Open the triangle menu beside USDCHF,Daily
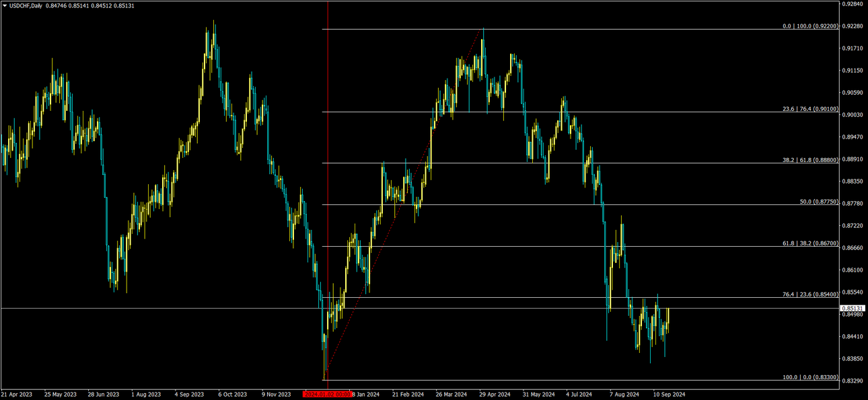 pyautogui.click(x=5, y=5)
